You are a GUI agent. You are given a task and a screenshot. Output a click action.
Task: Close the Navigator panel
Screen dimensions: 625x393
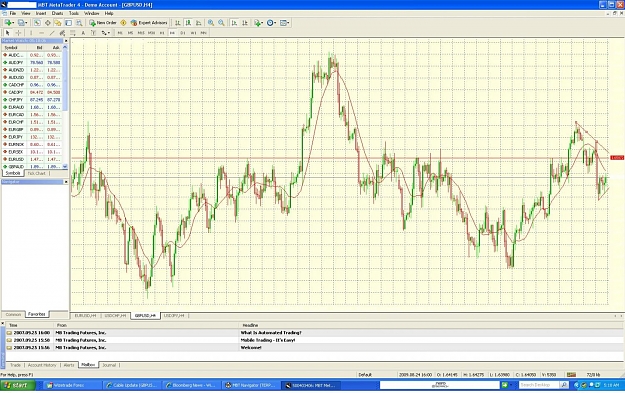point(66,182)
